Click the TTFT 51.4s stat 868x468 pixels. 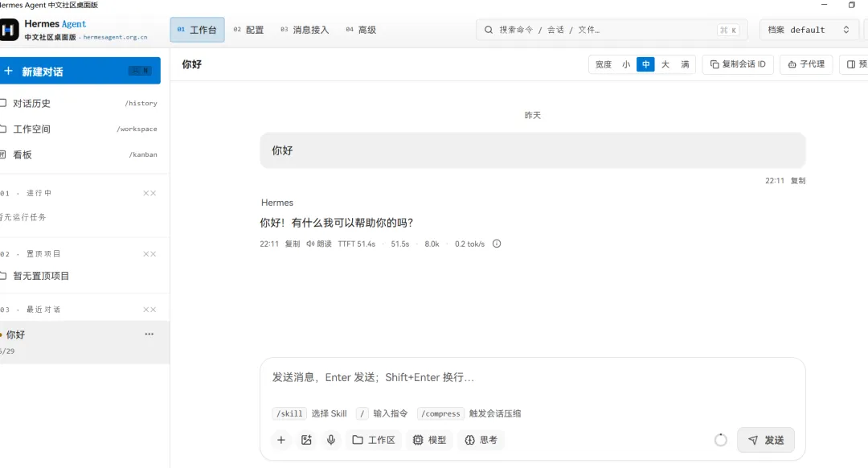click(357, 244)
